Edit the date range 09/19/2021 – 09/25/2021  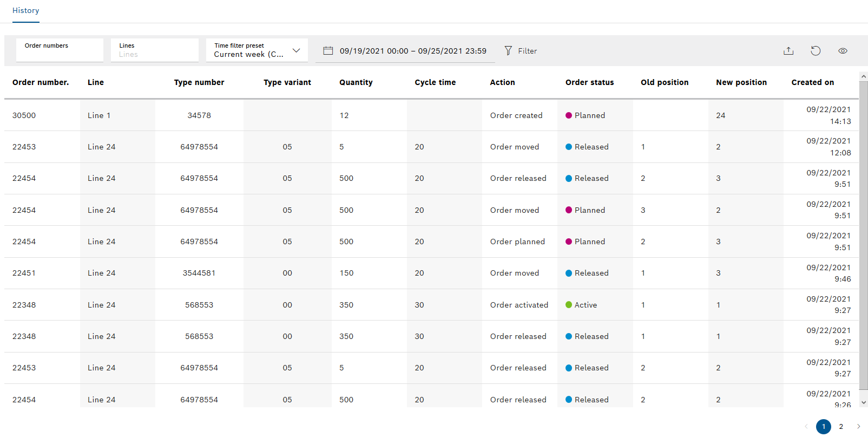[413, 51]
